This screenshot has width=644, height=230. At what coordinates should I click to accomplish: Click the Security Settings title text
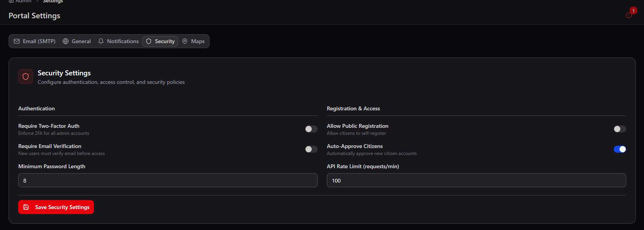coord(64,73)
